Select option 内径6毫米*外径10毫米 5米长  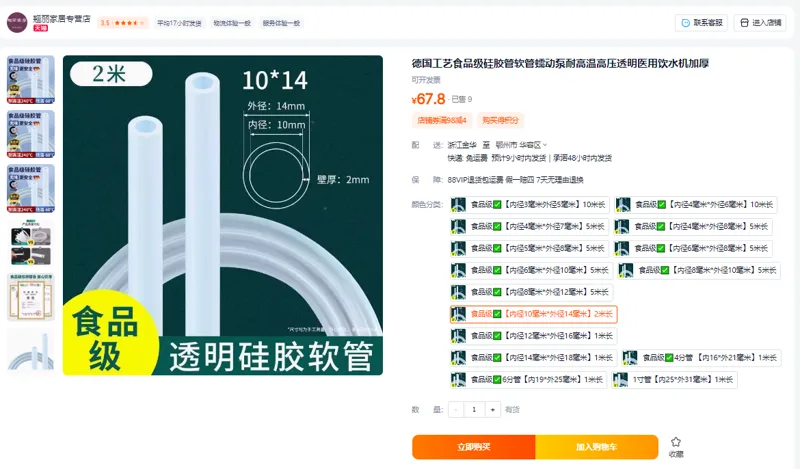pos(531,270)
